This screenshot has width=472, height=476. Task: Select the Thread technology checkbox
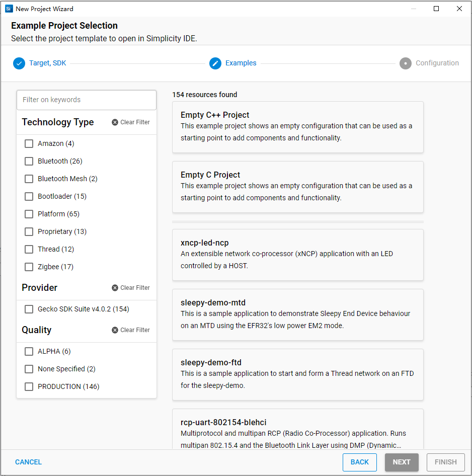(x=29, y=250)
